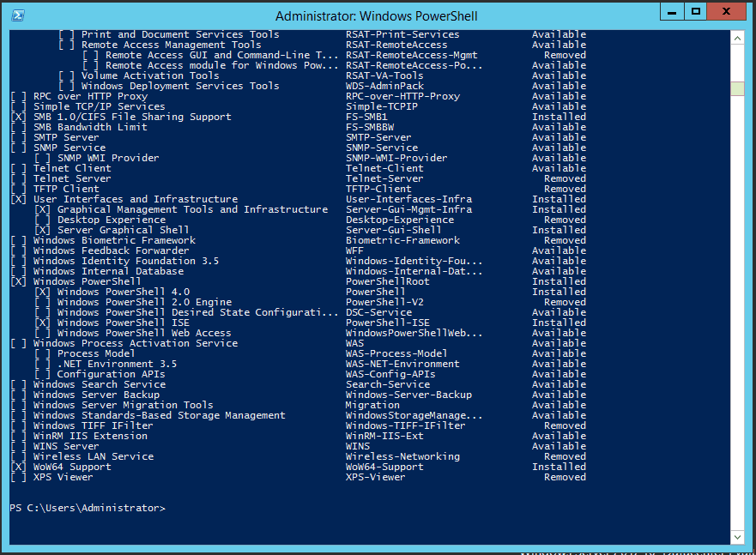Click 'WinRM IIS Extension' display name
Viewport: 756px width, 555px height.
(x=90, y=436)
